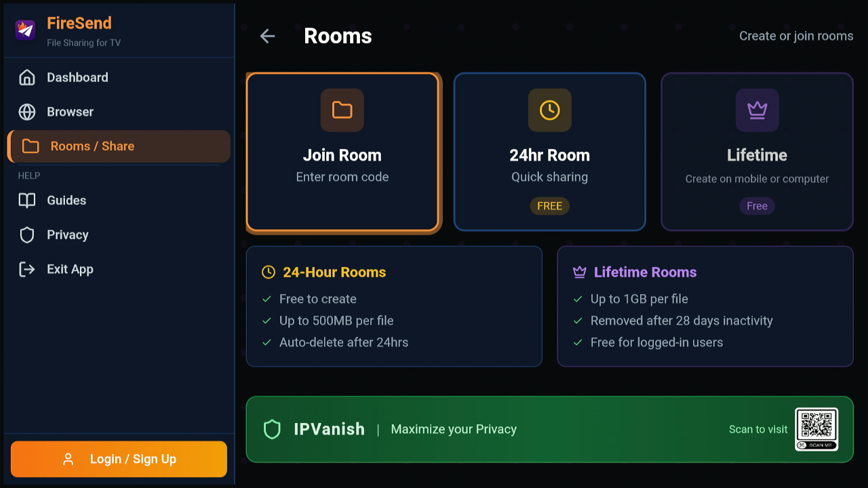Click the FireSend paper plane logo
The width and height of the screenshot is (868, 488).
point(25,30)
